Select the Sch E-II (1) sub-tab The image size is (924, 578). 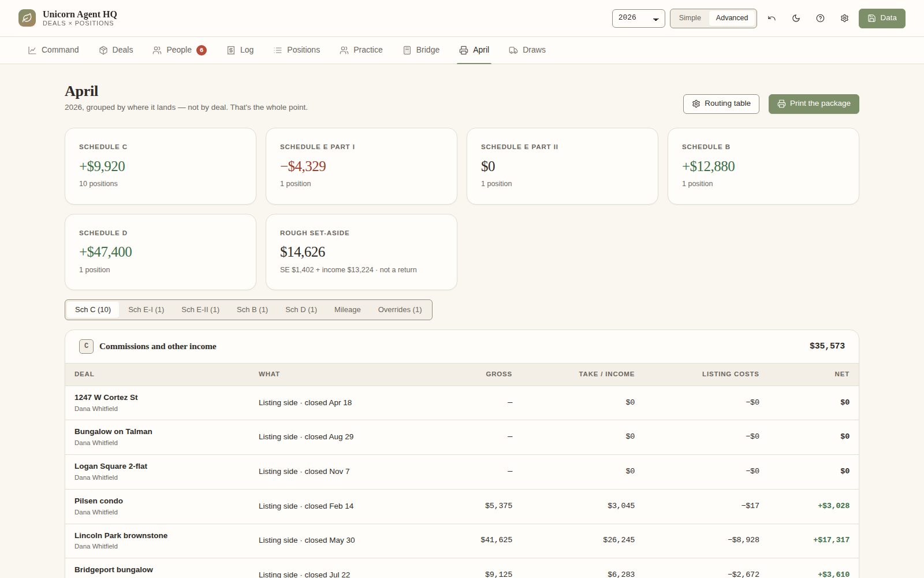(200, 310)
